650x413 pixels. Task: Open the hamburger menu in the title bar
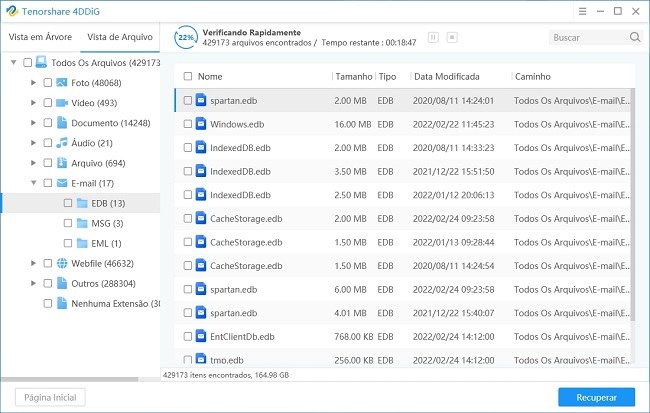(x=582, y=12)
